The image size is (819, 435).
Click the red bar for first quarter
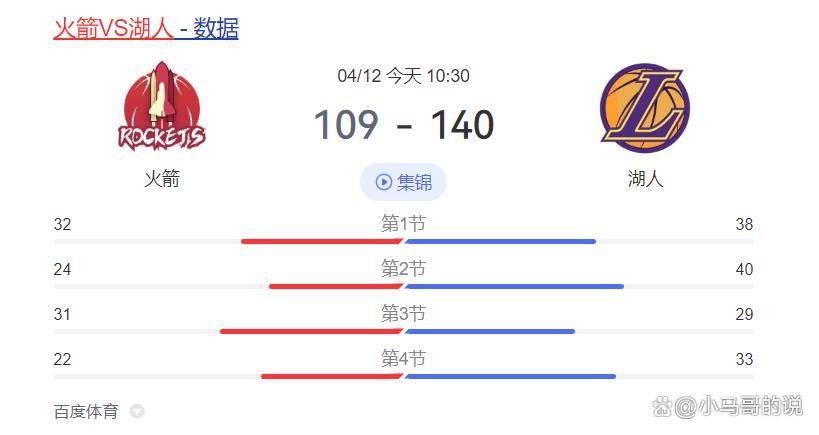[x=322, y=241]
